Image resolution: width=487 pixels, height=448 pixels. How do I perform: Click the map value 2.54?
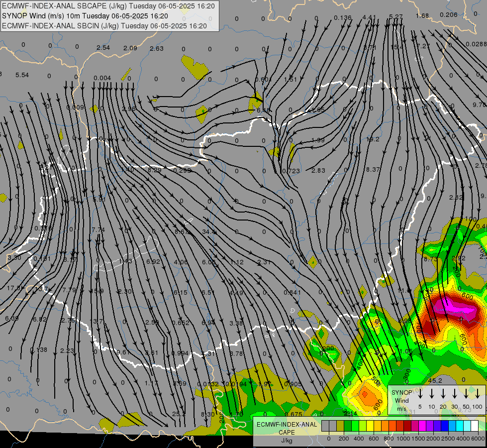103,48
